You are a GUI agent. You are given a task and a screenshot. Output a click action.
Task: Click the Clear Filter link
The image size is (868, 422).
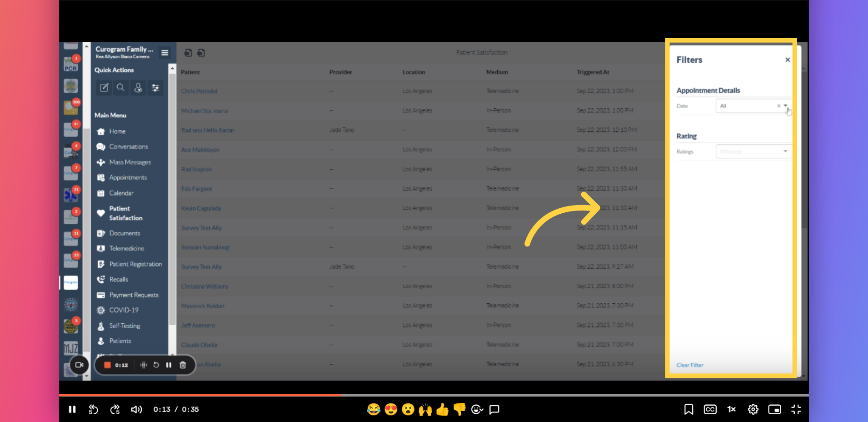tap(689, 365)
